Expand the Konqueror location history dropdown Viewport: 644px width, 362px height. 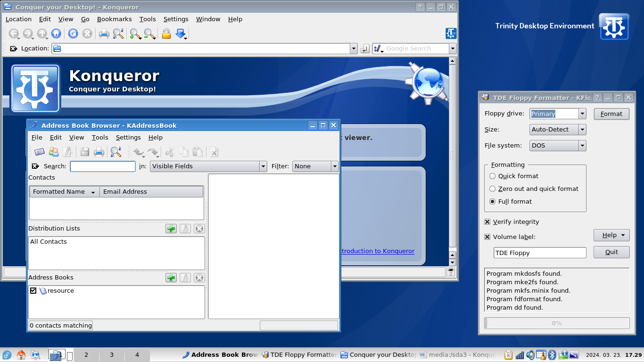(354, 49)
